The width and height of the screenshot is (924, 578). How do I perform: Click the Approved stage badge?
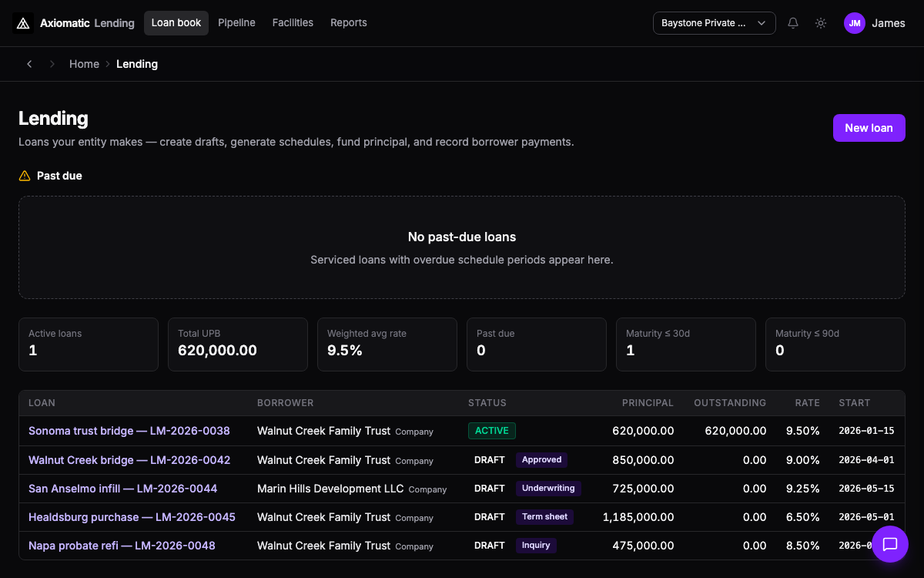tap(542, 460)
